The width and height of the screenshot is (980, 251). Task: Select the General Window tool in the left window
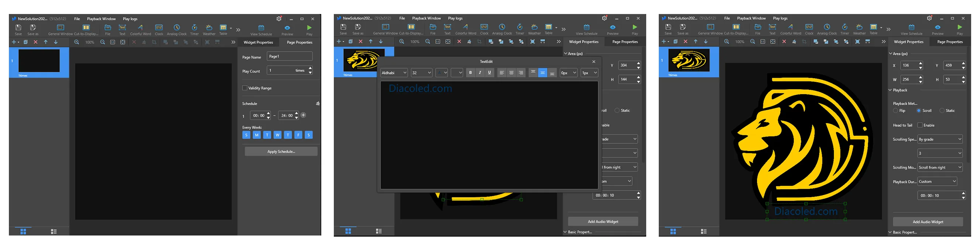pyautogui.click(x=60, y=29)
